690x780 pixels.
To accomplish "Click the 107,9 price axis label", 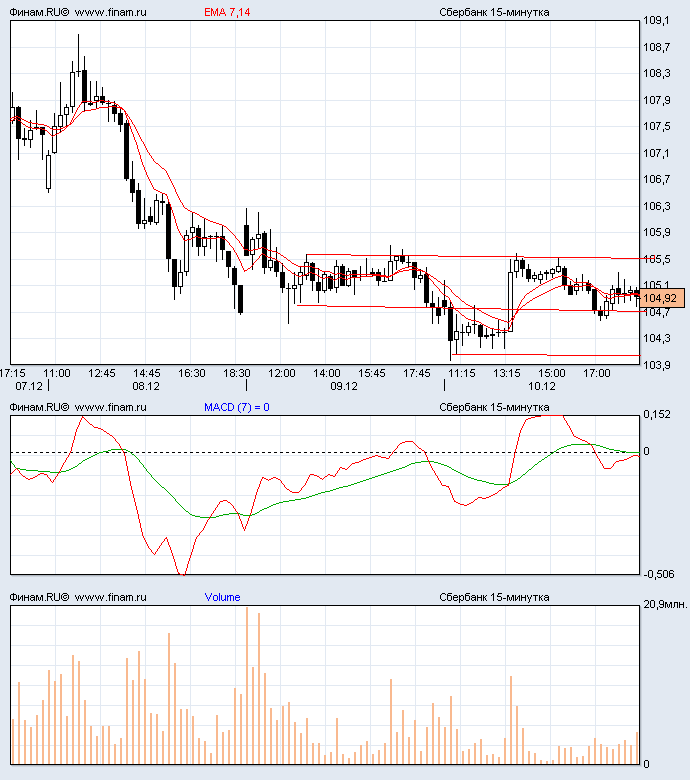I will (657, 100).
